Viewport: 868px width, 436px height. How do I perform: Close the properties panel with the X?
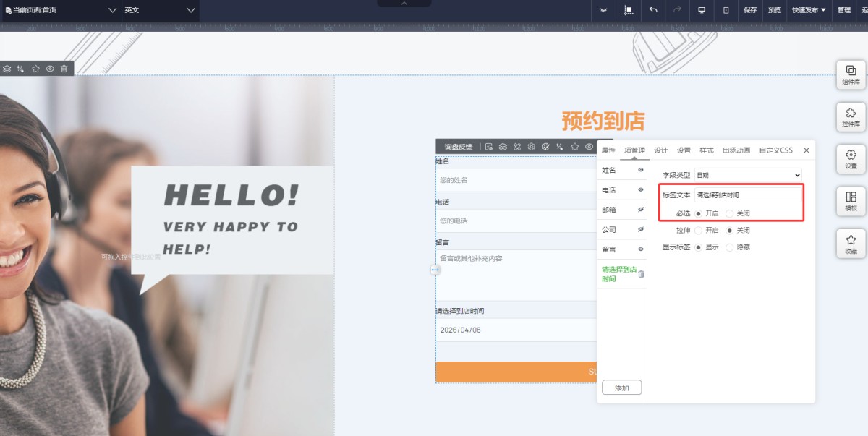click(x=807, y=150)
